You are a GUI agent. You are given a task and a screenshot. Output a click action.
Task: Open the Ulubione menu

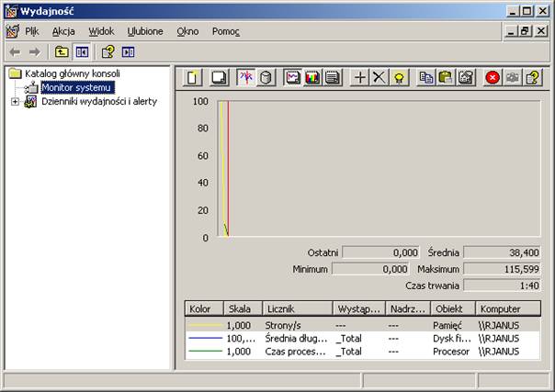[145, 31]
